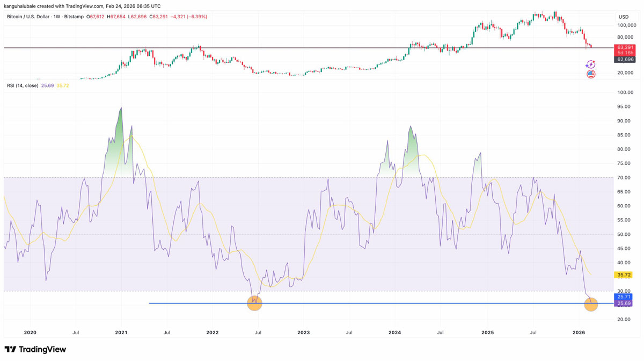
Task: Click the purple 25.69 value in RSI legend
Action: 48,85
